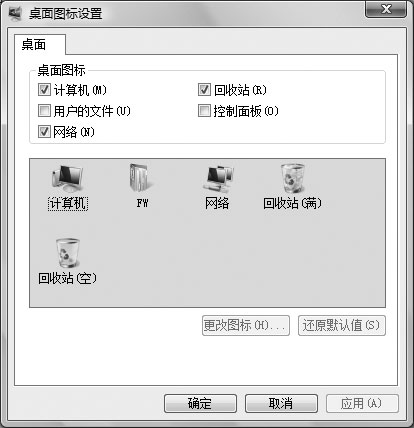Switch to the 桌面 tab
Screen dimensions: 414x428
pyautogui.click(x=34, y=44)
